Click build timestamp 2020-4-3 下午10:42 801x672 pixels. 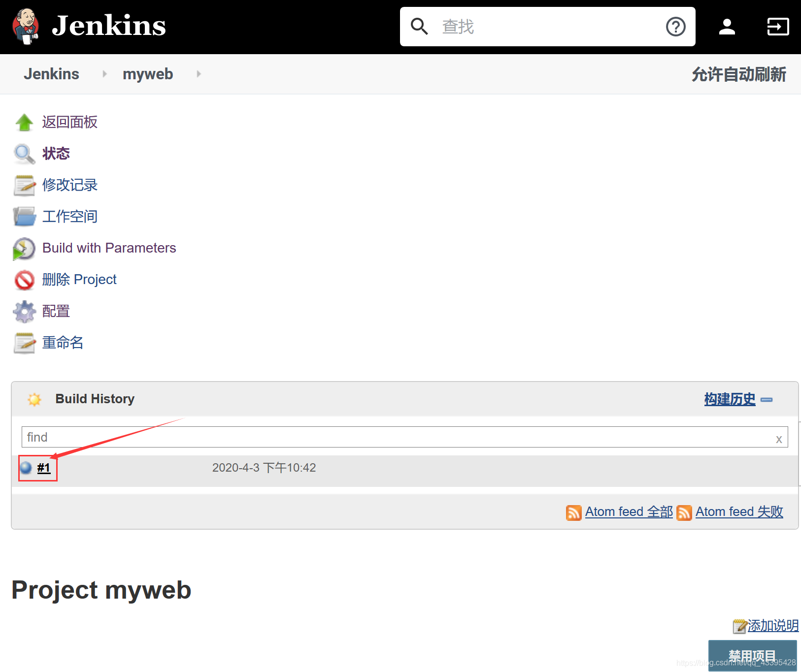[x=264, y=468]
